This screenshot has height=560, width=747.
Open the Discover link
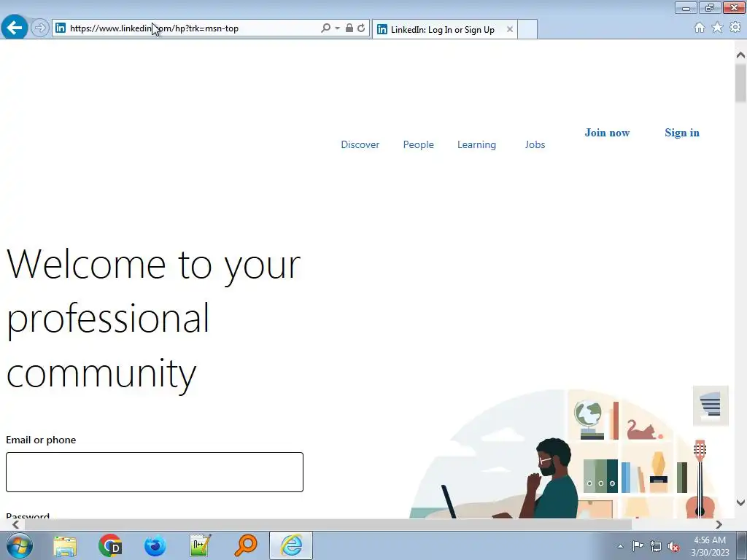point(360,145)
